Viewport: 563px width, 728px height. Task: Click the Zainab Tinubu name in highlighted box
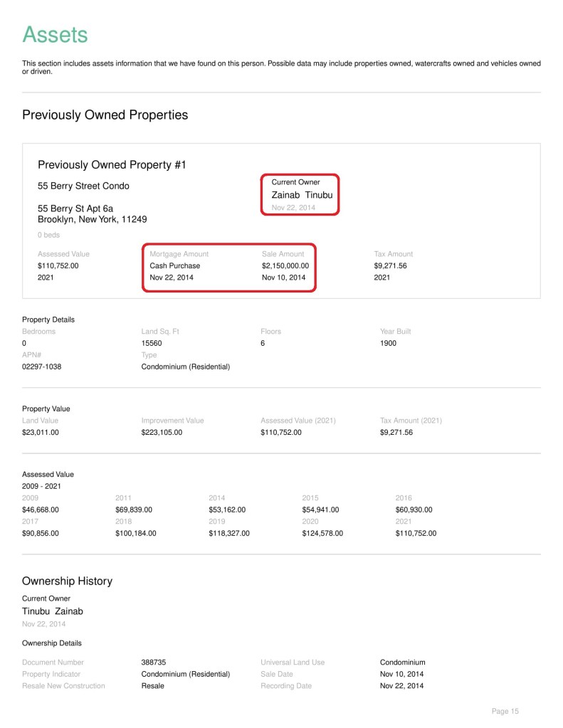[301, 194]
